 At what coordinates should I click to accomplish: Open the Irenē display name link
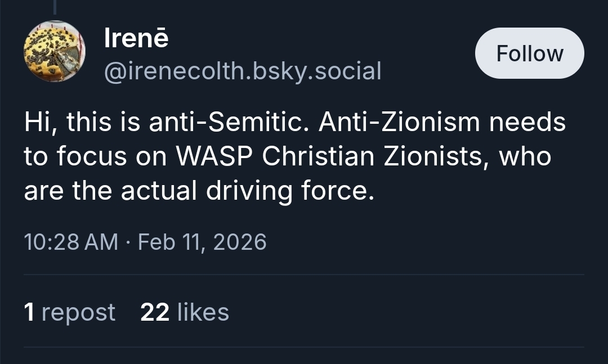pyautogui.click(x=136, y=38)
